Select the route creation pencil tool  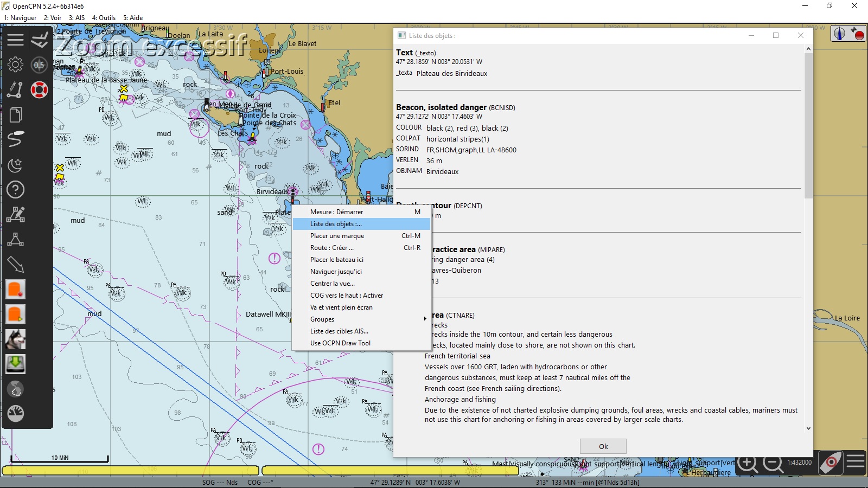(x=15, y=89)
